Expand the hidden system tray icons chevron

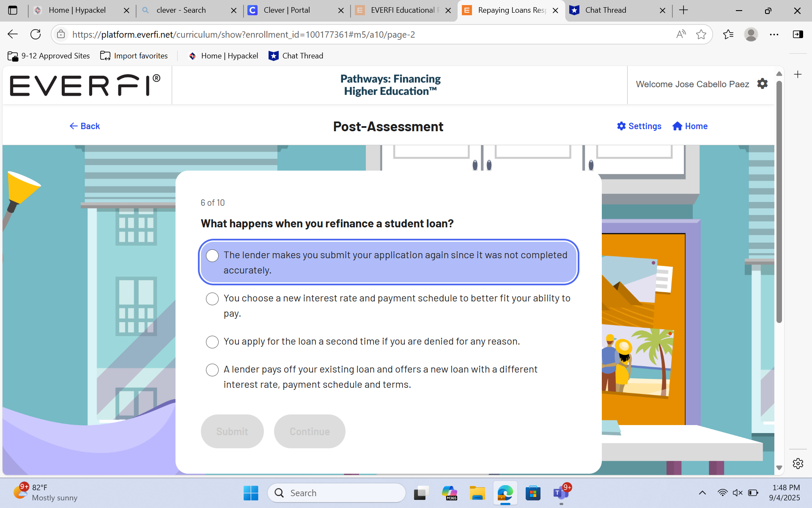tap(702, 493)
